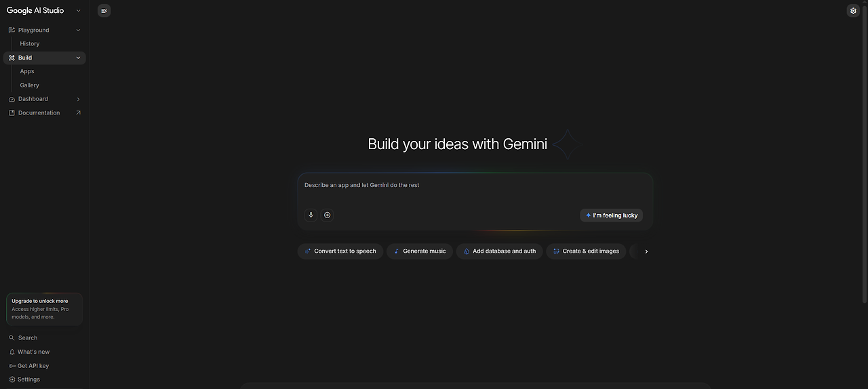This screenshot has width=868, height=389.
Task: Select the Build menu label
Action: point(25,58)
